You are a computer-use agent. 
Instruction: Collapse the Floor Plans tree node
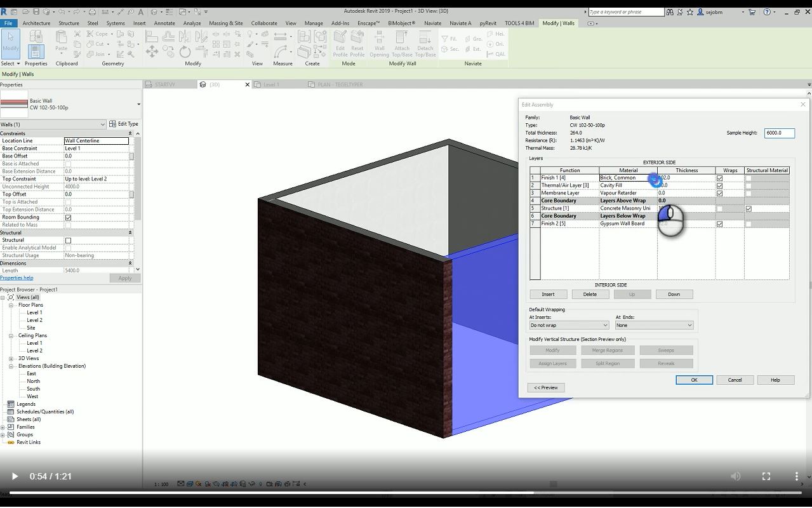(x=11, y=305)
